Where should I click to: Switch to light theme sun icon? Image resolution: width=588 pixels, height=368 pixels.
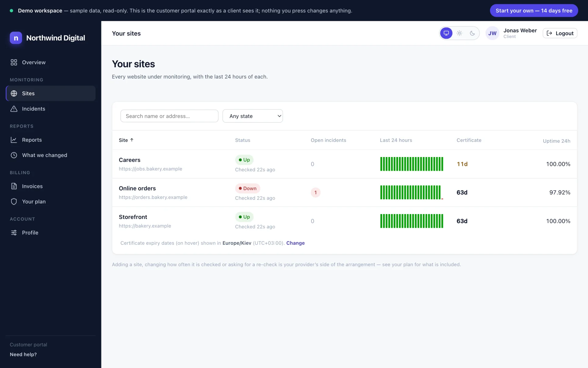pos(459,33)
